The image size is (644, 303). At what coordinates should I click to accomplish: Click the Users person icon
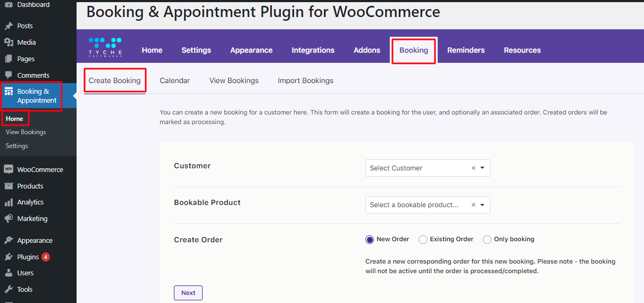pos(9,273)
